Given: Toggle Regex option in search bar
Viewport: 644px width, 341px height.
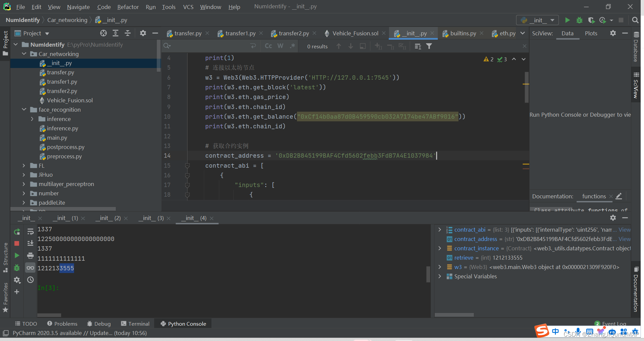Looking at the screenshot, I should [x=292, y=46].
